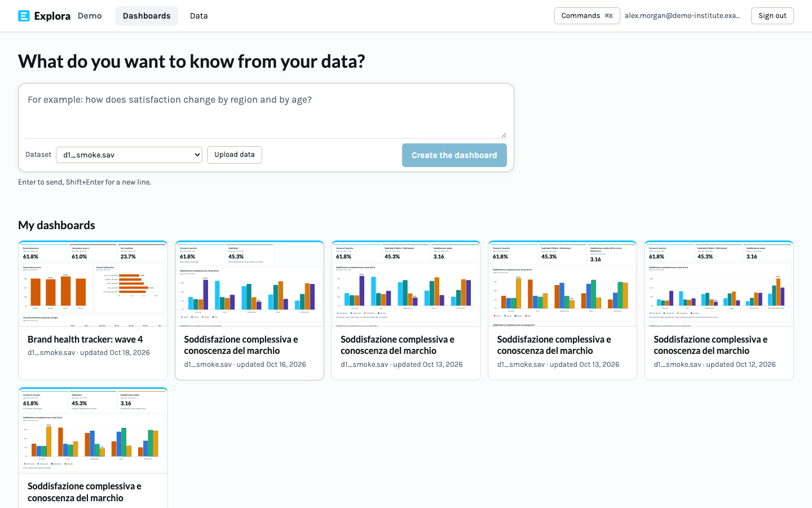Click the textarea resize grip handle
The height and width of the screenshot is (508, 812).
pos(504,135)
